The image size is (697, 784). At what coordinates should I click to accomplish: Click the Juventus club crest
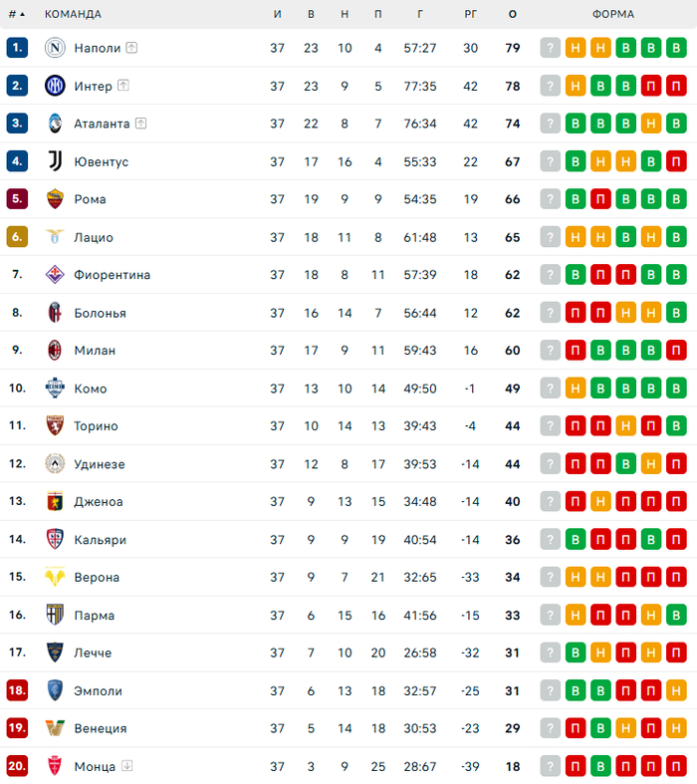55,161
